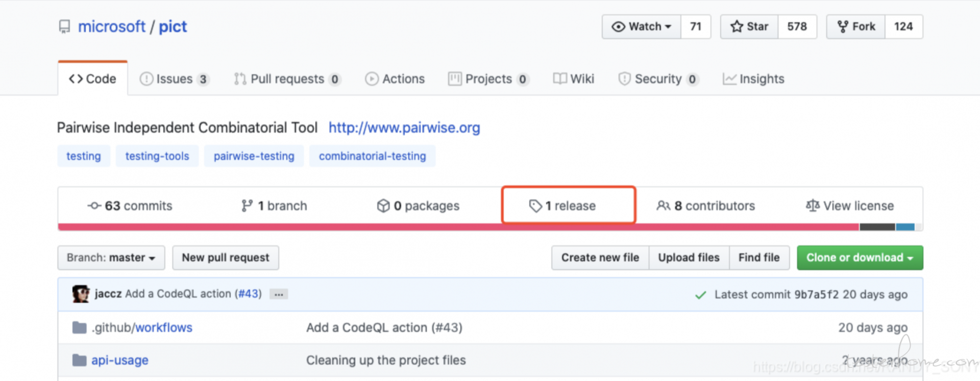The height and width of the screenshot is (381, 980).
Task: Open the Security tab
Action: [658, 79]
